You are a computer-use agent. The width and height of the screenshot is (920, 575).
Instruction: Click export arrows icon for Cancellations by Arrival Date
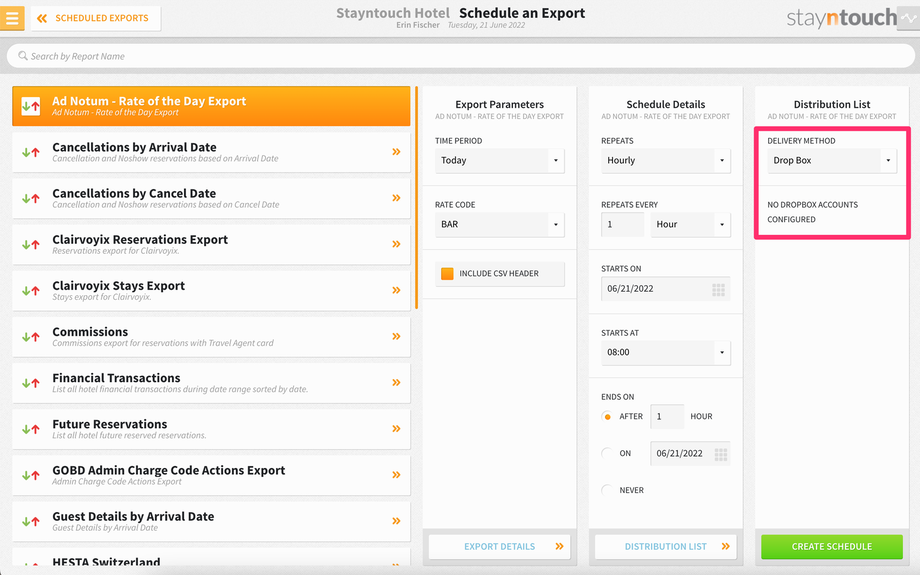31,153
